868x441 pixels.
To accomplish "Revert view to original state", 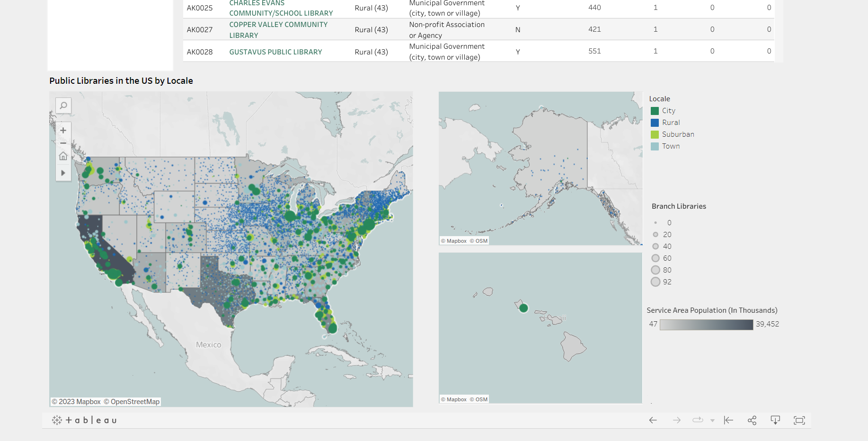I will pos(728,420).
